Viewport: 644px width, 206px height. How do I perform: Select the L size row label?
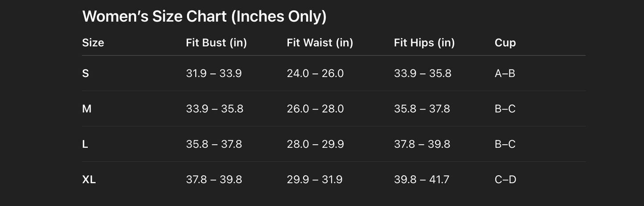click(x=85, y=144)
